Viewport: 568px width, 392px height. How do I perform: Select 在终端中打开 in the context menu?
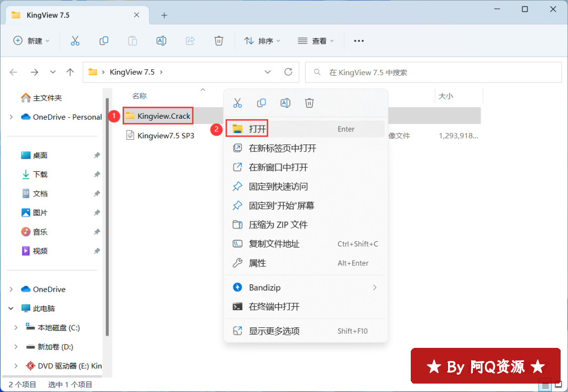tap(305, 306)
